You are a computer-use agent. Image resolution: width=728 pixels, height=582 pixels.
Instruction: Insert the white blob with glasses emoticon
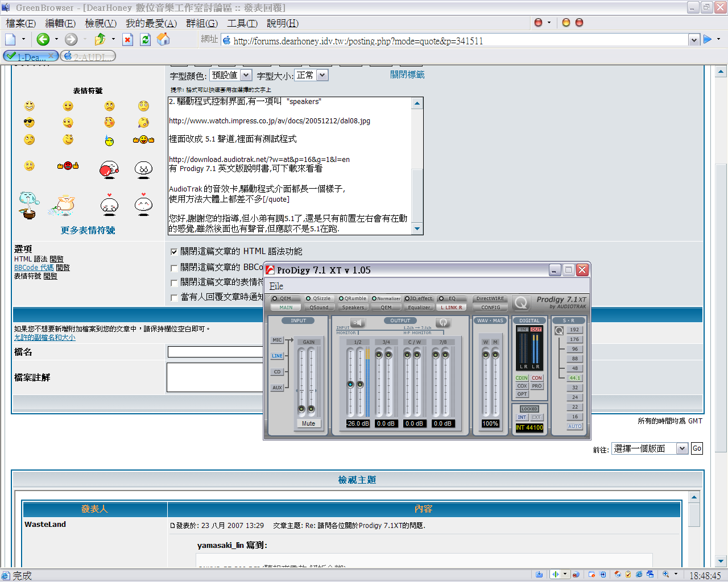[143, 169]
